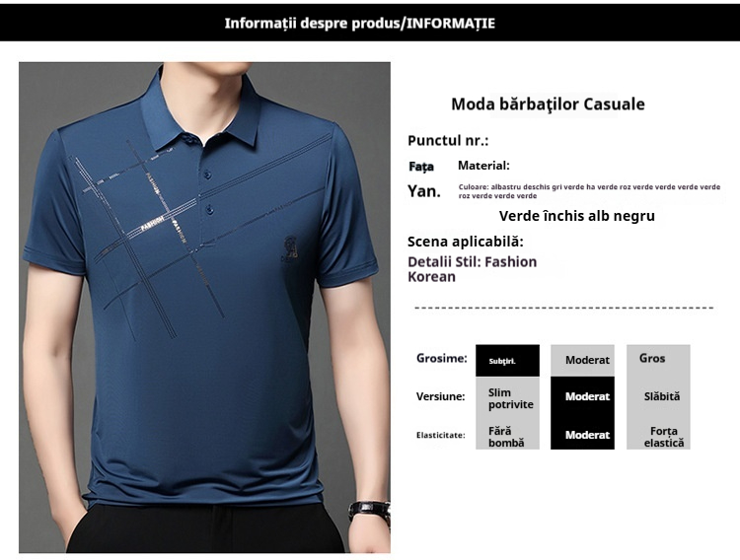This screenshot has height=560, width=740.
Task: Click the Moda bărbaților Casuale title
Action: [x=548, y=104]
